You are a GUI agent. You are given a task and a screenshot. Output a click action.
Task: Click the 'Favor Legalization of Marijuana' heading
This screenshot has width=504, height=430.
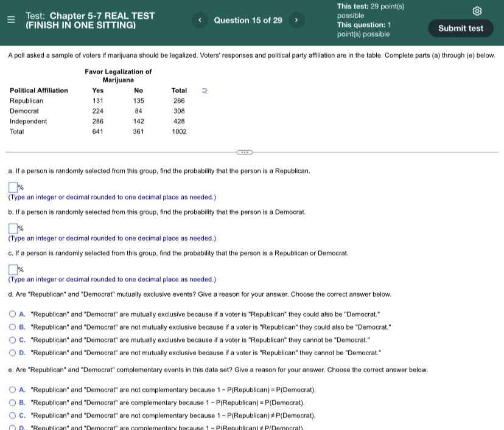click(118, 76)
